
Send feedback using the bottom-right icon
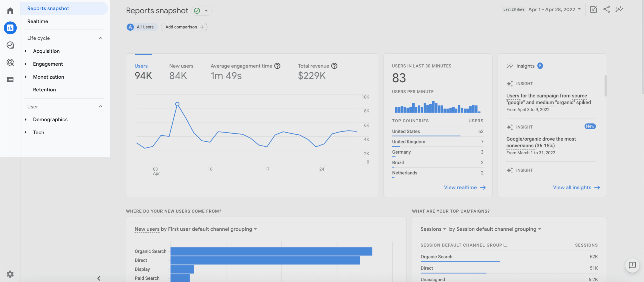point(632,265)
